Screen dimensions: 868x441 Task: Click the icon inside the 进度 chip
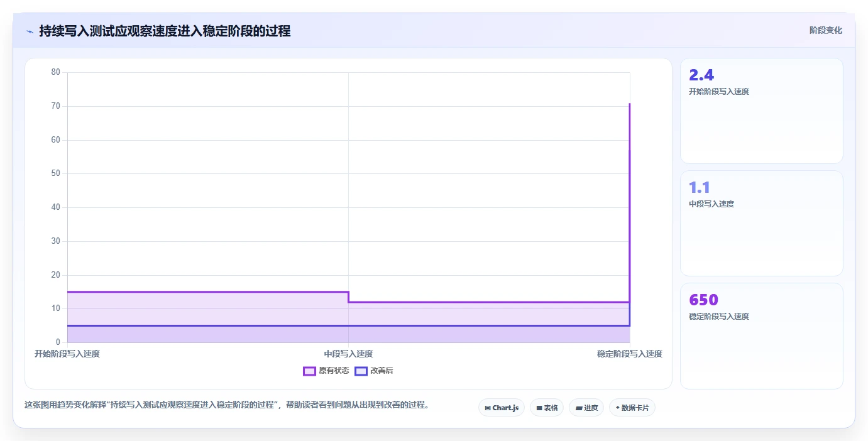pos(578,408)
